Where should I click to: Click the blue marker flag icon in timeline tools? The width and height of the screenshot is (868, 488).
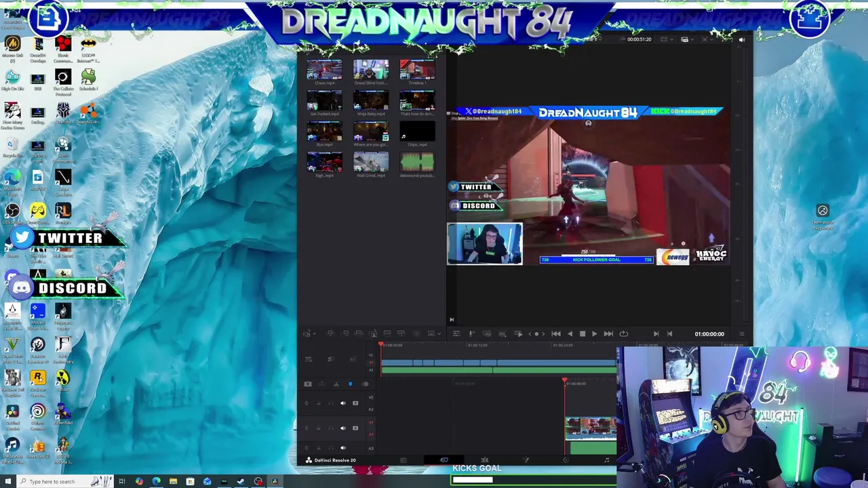pyautogui.click(x=350, y=384)
